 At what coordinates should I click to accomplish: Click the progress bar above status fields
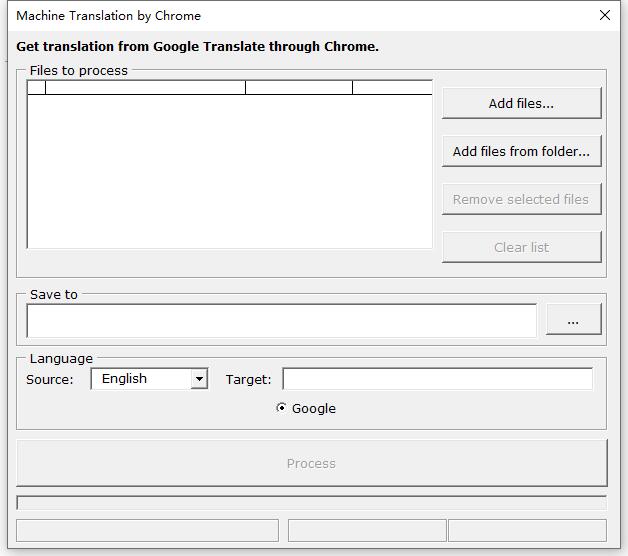tap(312, 503)
